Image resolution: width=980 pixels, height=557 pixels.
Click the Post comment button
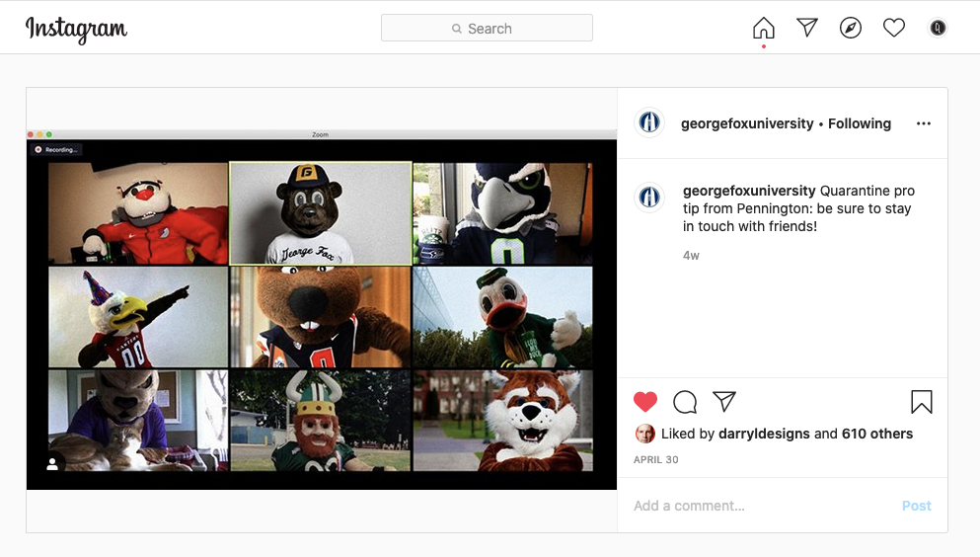click(916, 506)
